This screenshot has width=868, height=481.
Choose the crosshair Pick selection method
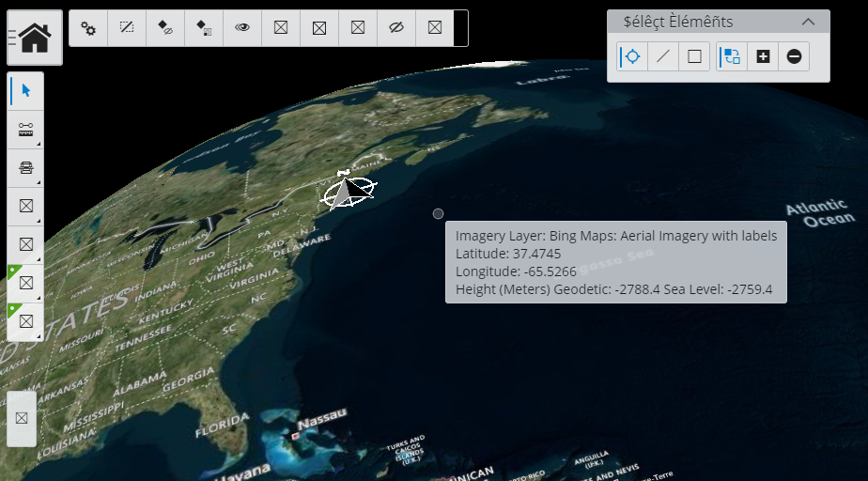pyautogui.click(x=632, y=56)
